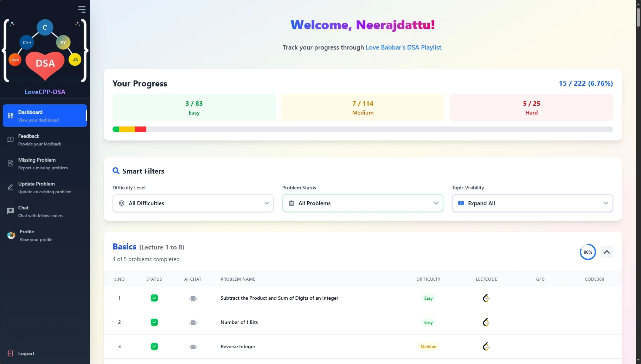Open the Difficulty Level dropdown
Screen dimensions: 641x364
point(193,203)
